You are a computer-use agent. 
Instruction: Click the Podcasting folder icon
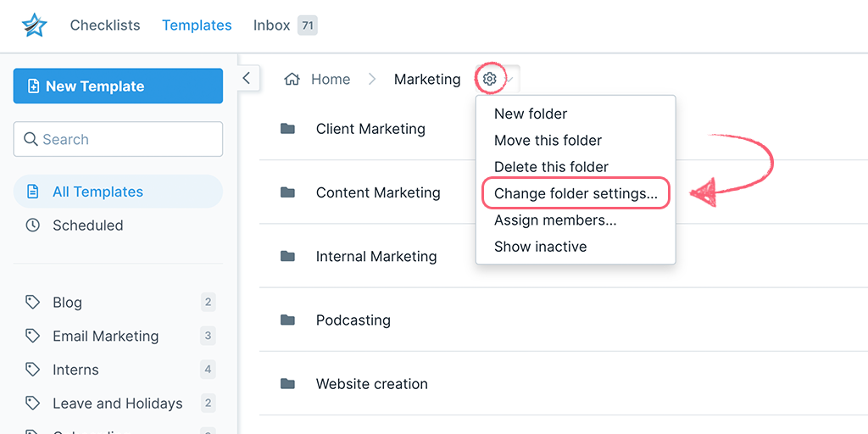[287, 320]
